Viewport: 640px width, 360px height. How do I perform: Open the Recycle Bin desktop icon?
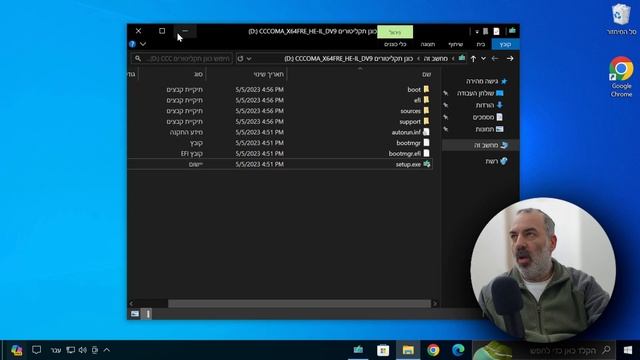click(621, 19)
